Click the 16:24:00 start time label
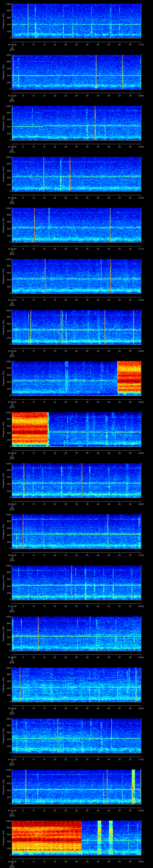Viewport: 153px width, 868px height. pyautogui.click(x=12, y=453)
